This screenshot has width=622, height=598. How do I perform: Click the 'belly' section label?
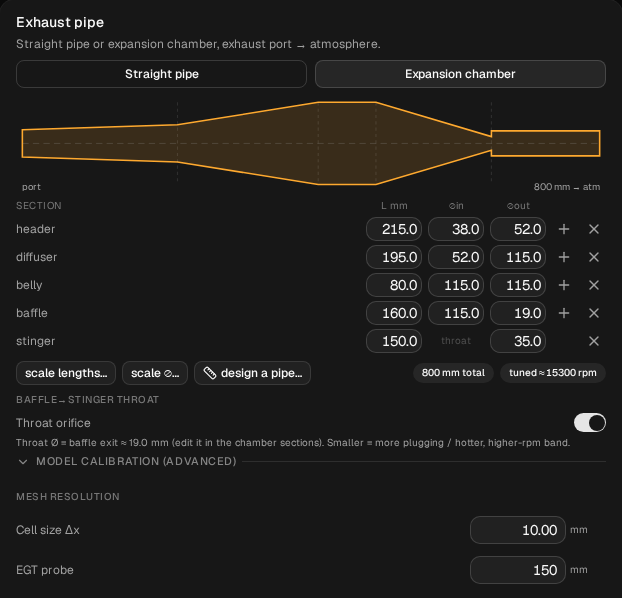pyautogui.click(x=29, y=285)
